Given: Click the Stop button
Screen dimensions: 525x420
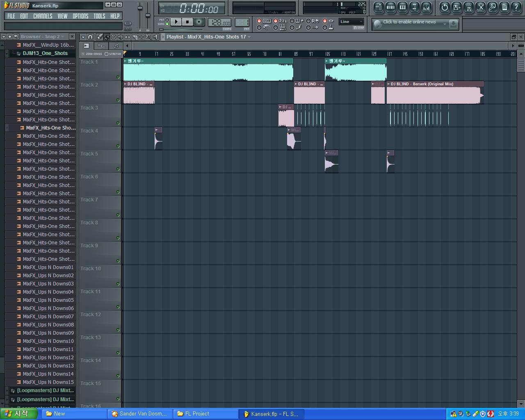Looking at the screenshot, I should [x=187, y=22].
